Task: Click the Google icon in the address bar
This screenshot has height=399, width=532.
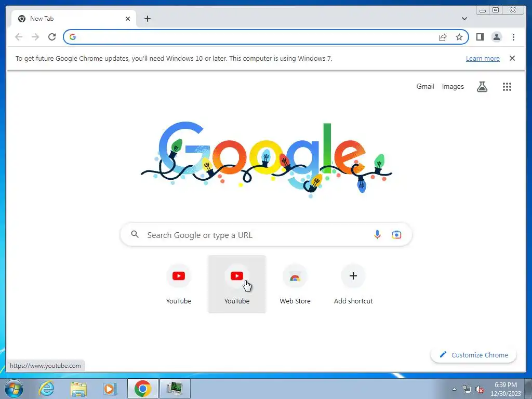Action: pos(73,37)
